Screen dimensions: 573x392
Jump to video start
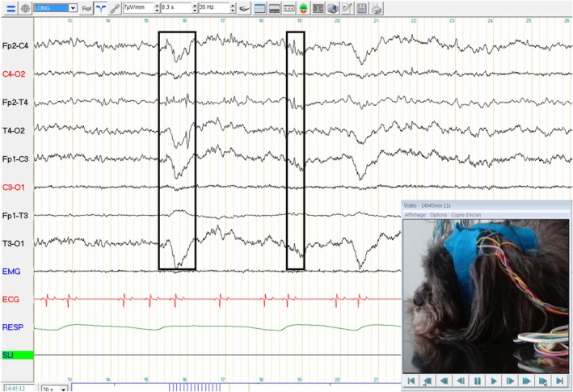tap(411, 381)
